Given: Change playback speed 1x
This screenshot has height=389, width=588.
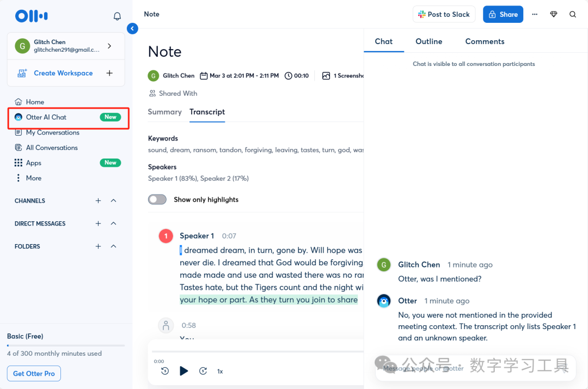Looking at the screenshot, I should [220, 372].
